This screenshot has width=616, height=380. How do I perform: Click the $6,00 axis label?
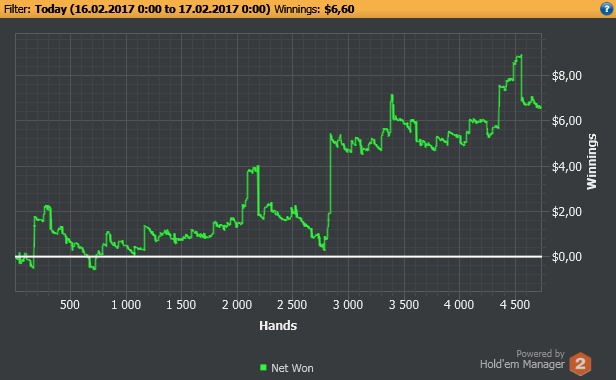[x=566, y=121]
